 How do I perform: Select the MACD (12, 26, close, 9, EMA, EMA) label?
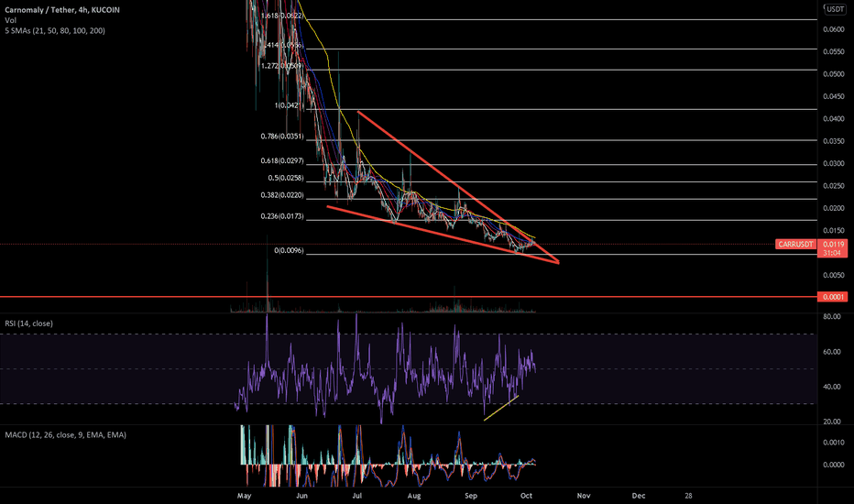65,434
